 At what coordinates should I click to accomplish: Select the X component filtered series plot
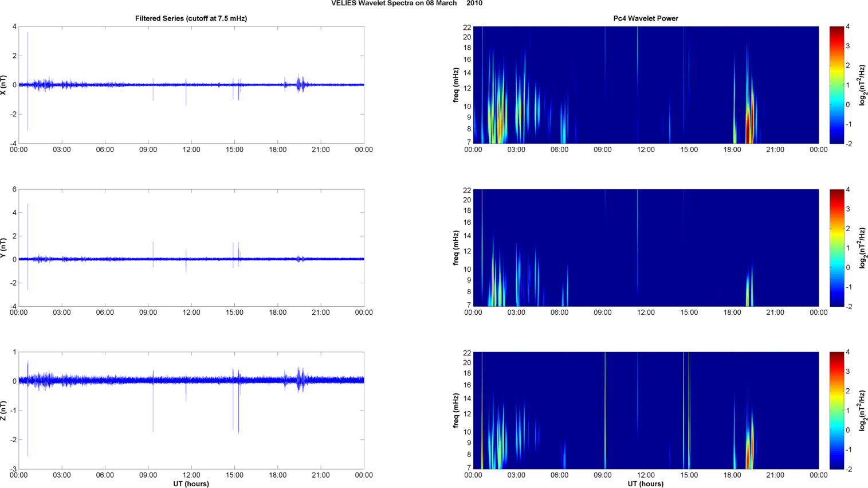click(x=191, y=85)
